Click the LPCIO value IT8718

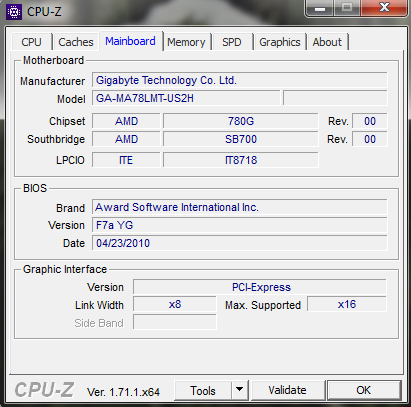pos(241,160)
